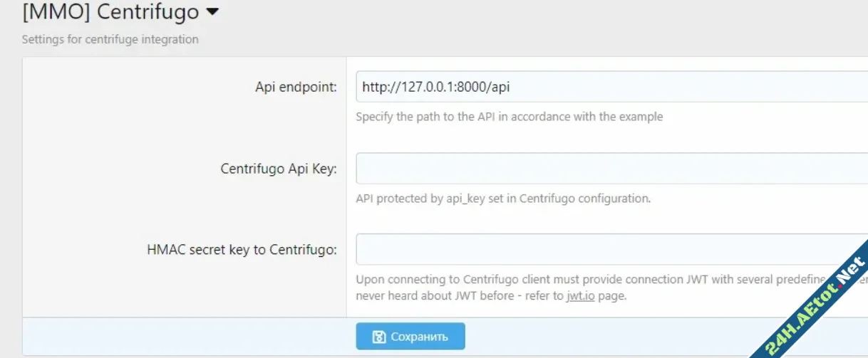868x358 pixels.
Task: Click the 'Centrifugo Api Key:' label
Action: [x=279, y=169]
